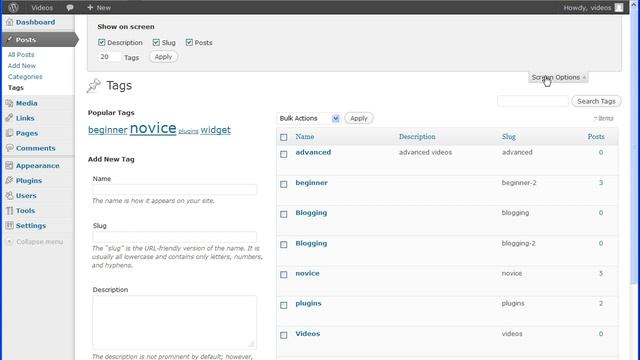Open the advanced tag in the table
Image resolution: width=640 pixels, height=360 pixels.
click(313, 152)
